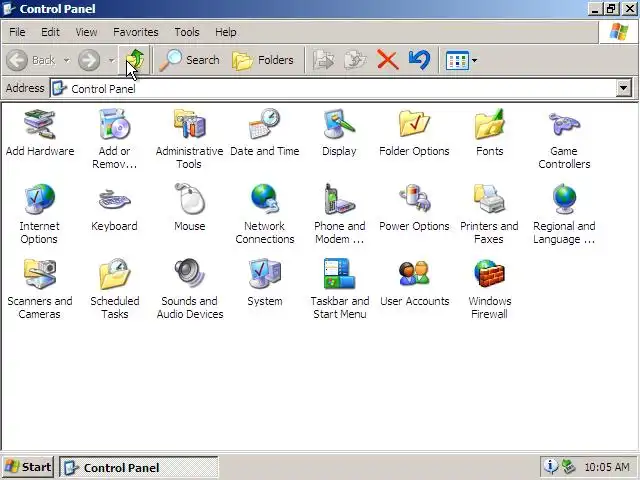Open the File menu
The height and width of the screenshot is (480, 640).
click(17, 32)
